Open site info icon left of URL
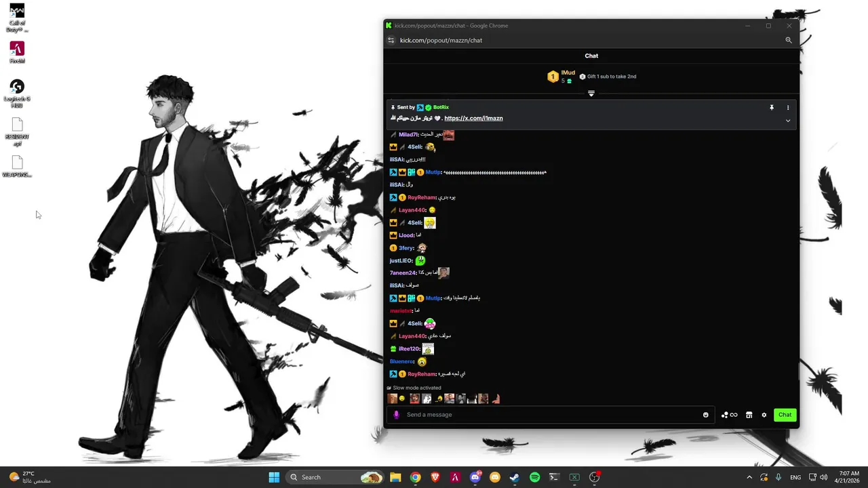This screenshot has width=868, height=488. click(x=391, y=40)
